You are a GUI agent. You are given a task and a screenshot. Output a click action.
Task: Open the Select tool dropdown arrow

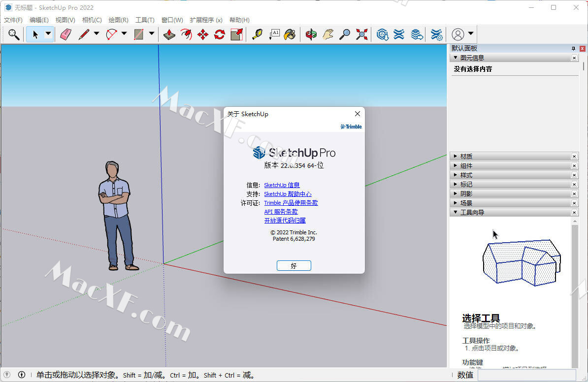point(48,34)
